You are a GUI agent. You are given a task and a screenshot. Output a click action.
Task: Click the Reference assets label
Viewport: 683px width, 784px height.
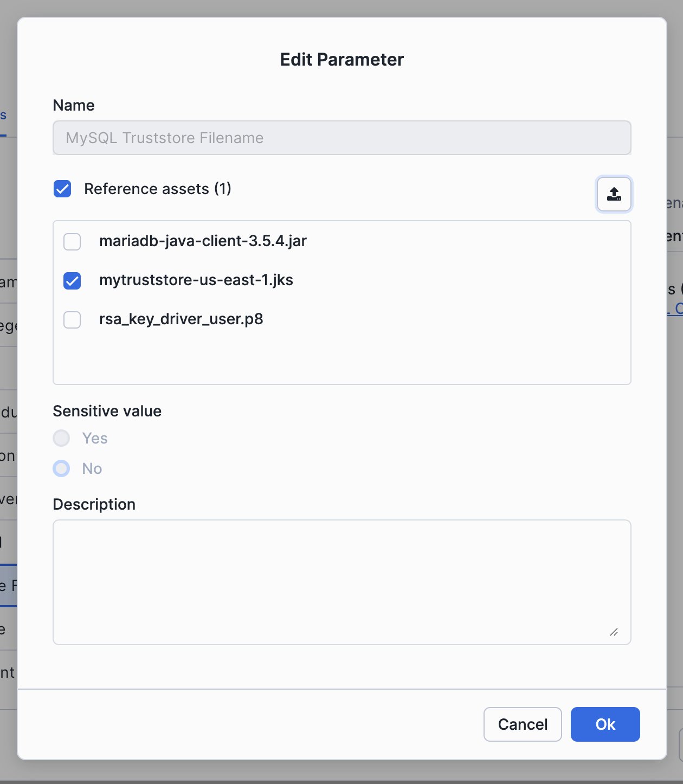[157, 189]
